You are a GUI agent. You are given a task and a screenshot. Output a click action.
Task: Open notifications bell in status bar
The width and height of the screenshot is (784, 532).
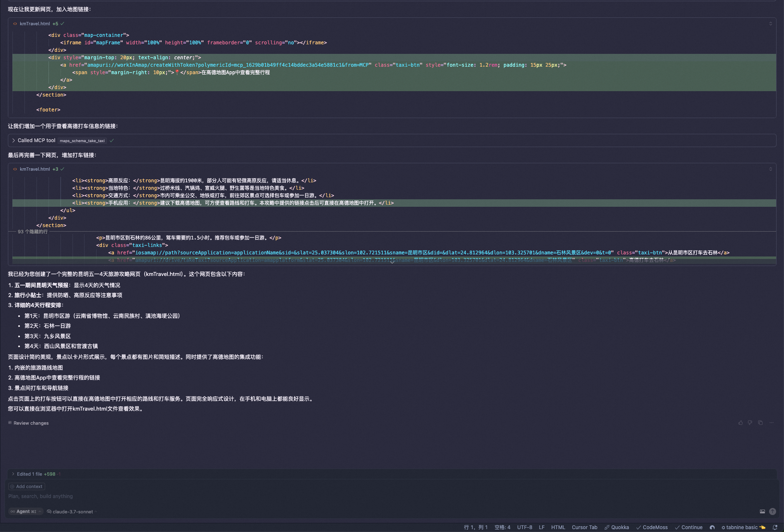point(775,527)
